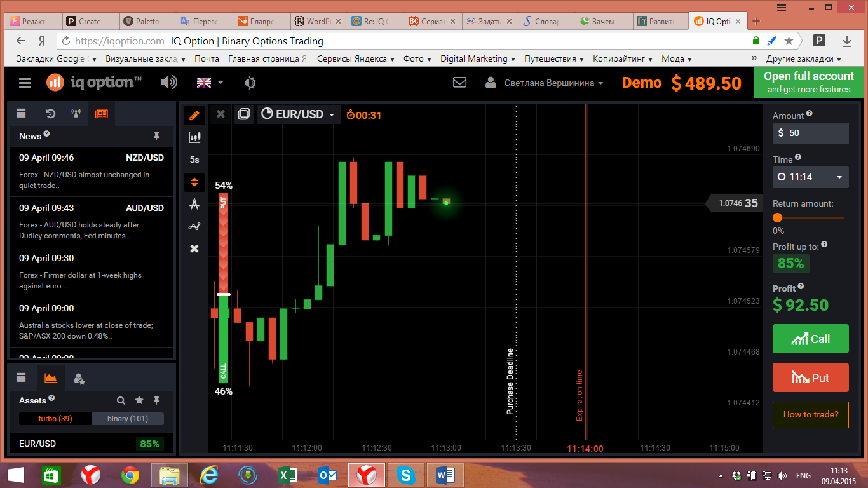This screenshot has height=488, width=868.
Task: Open the first tab in the Assets panel
Action: [21, 377]
